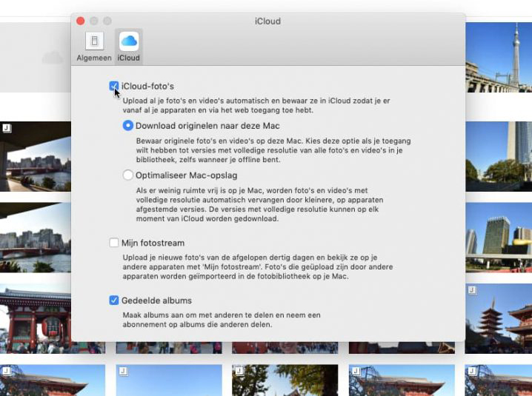Select the golden flame building photo
This screenshot has width=532, height=396.
pyautogui.click(x=498, y=235)
